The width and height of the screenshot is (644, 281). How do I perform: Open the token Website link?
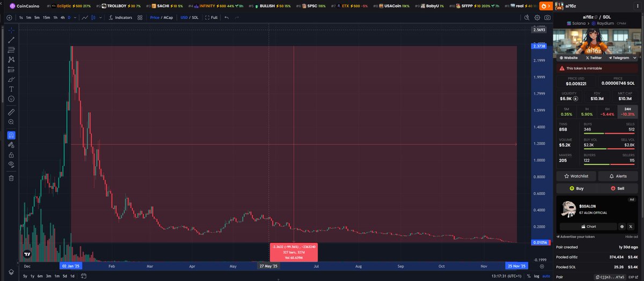point(569,57)
